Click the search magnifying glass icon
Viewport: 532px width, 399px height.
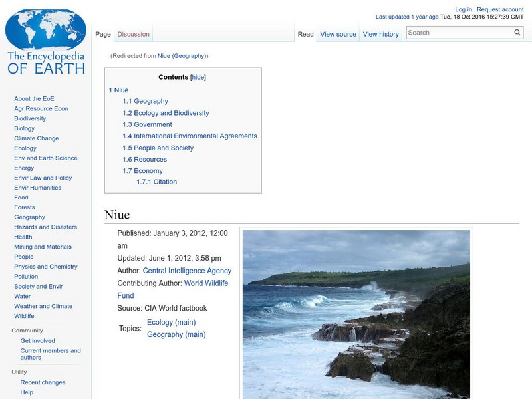click(517, 31)
